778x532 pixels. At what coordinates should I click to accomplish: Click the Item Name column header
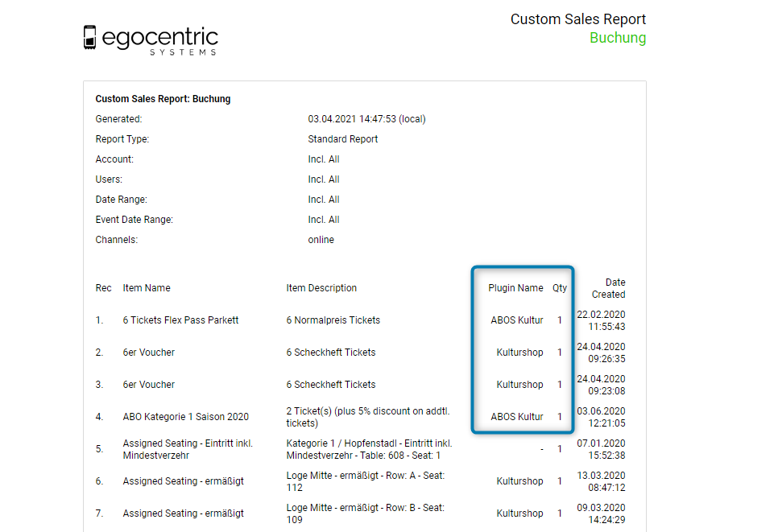tap(147, 288)
